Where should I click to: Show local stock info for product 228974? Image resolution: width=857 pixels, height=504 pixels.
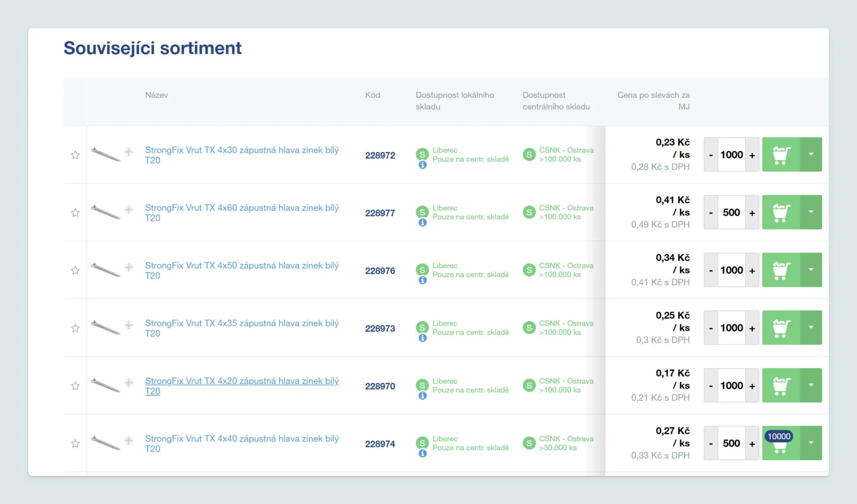click(422, 454)
